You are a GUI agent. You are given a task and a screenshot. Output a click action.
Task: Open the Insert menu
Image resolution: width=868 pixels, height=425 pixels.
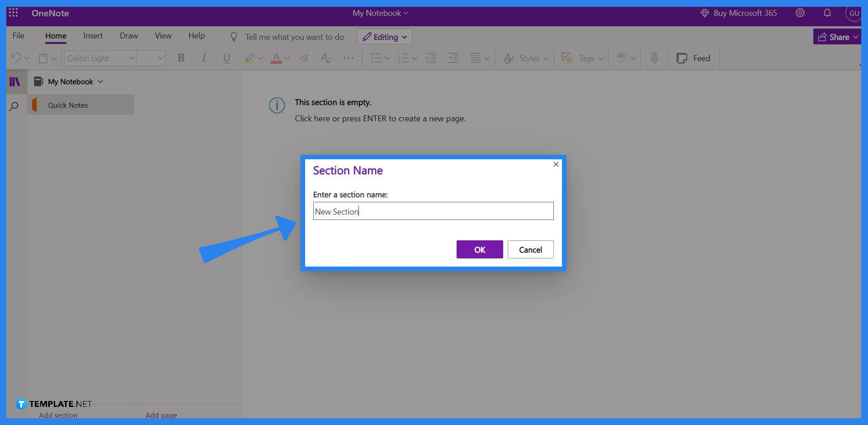pyautogui.click(x=93, y=36)
